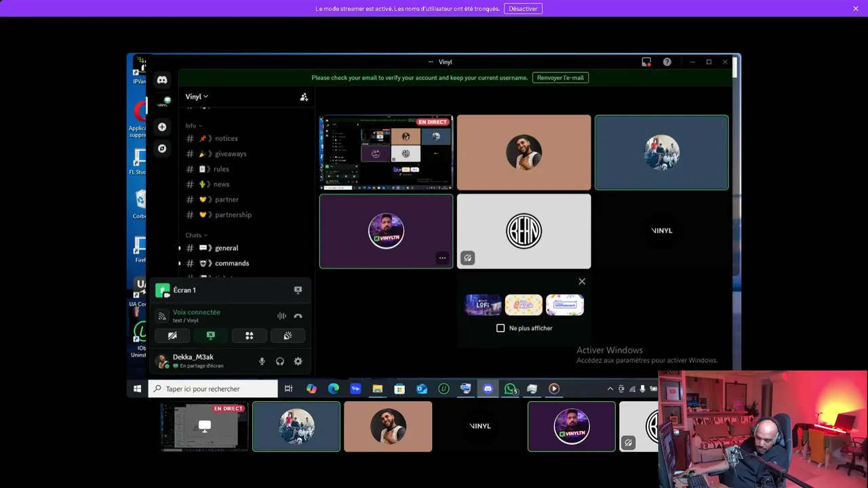
Task: Disconnect from voice with hang-up icon
Action: [x=298, y=316]
